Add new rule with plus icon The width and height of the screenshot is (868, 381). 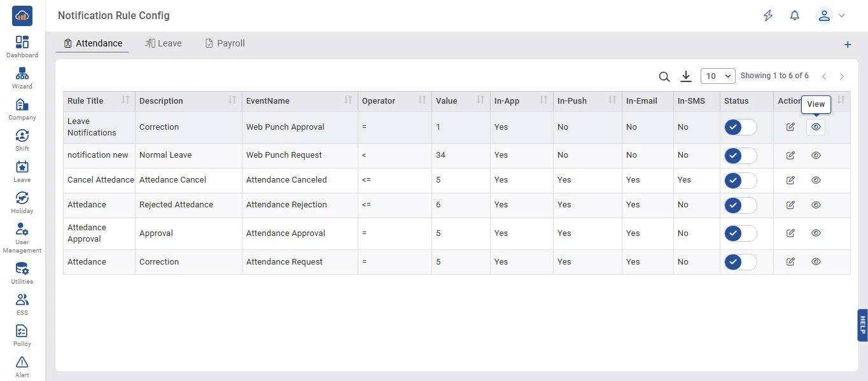(x=847, y=45)
